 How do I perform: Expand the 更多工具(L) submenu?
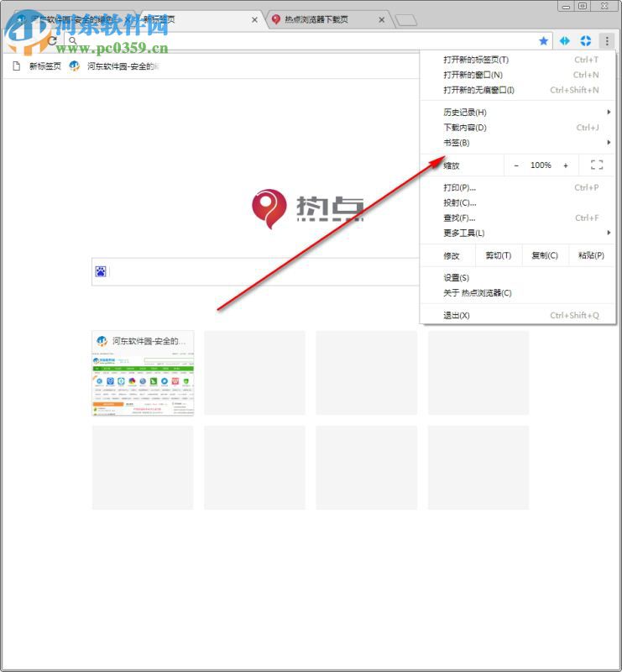click(517, 234)
